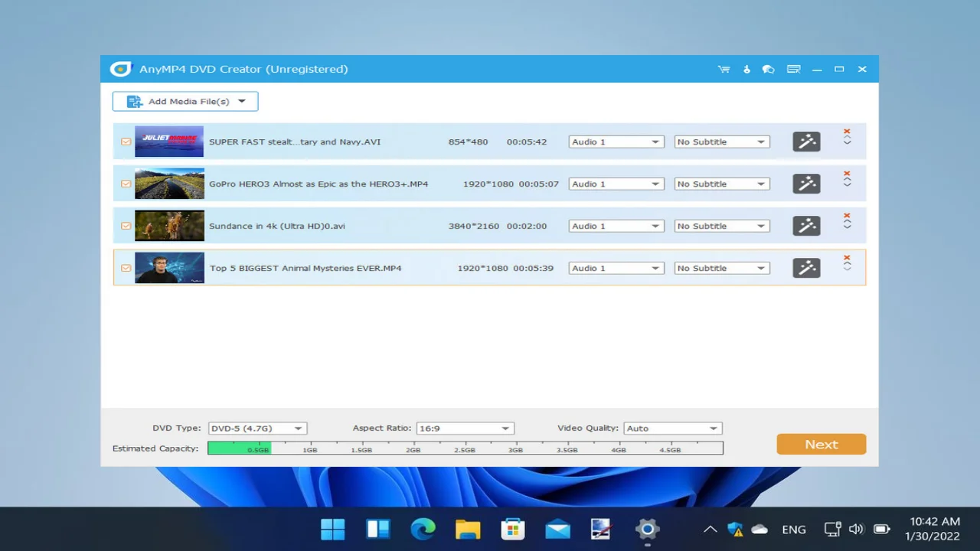Screen dimensions: 980x551
Task: Remove Top 5 BIGGEST video with red X
Action: tap(847, 258)
